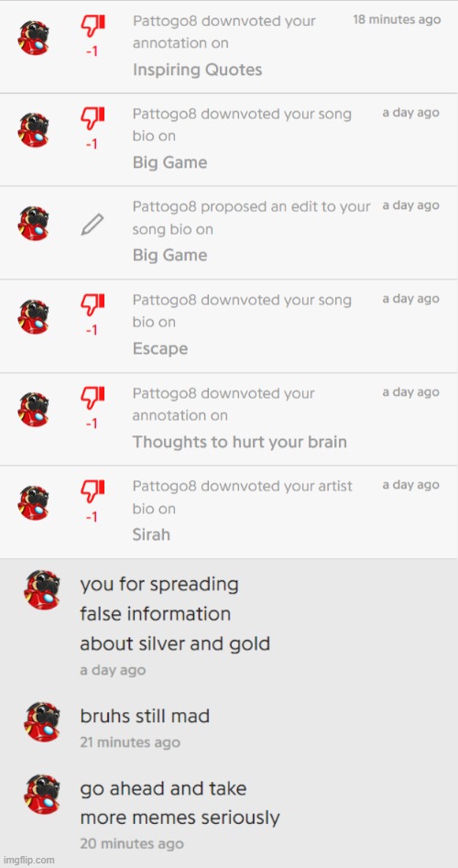Open avatar next to 'go ahead and take' message
The image size is (458, 868).
(x=41, y=794)
